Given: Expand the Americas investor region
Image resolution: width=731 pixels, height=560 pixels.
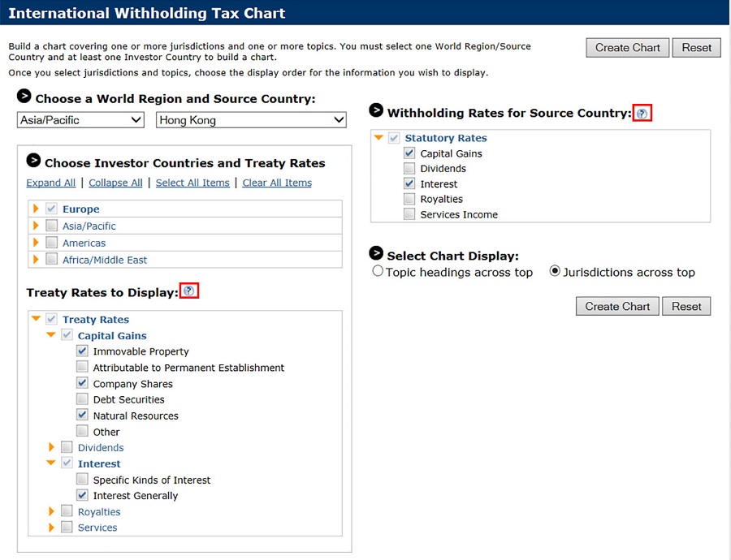Looking at the screenshot, I should click(36, 243).
